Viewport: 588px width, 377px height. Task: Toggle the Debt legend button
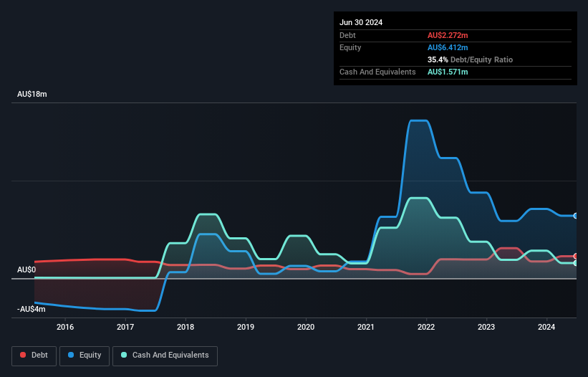pos(34,355)
